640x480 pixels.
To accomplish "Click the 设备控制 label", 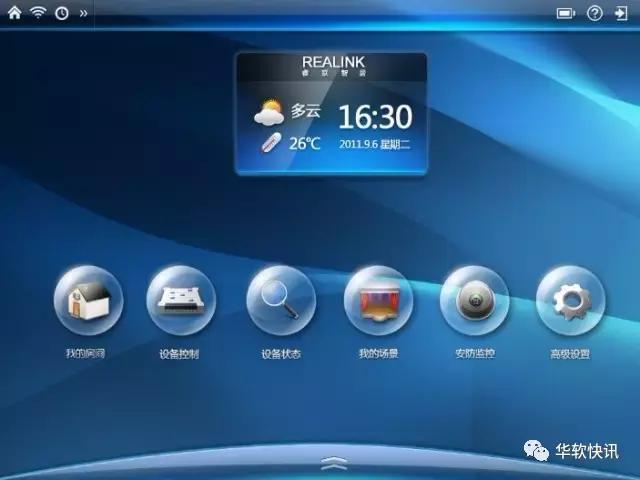I will coord(179,353).
